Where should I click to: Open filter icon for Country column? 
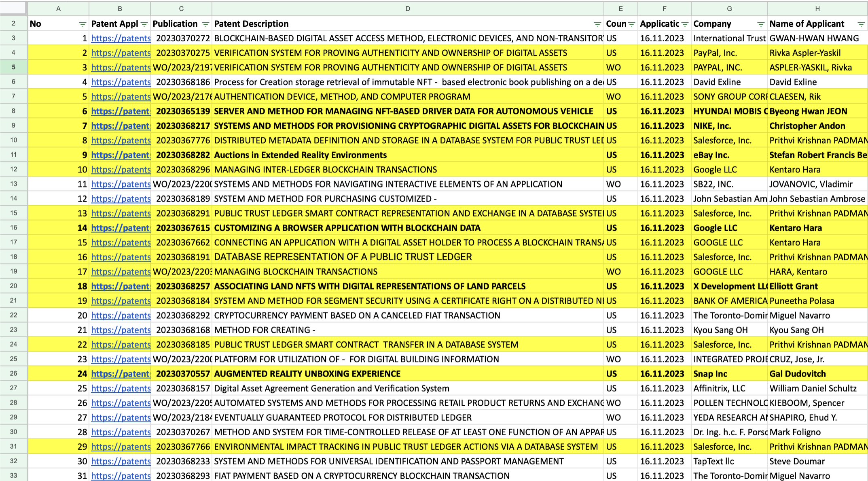coord(631,24)
